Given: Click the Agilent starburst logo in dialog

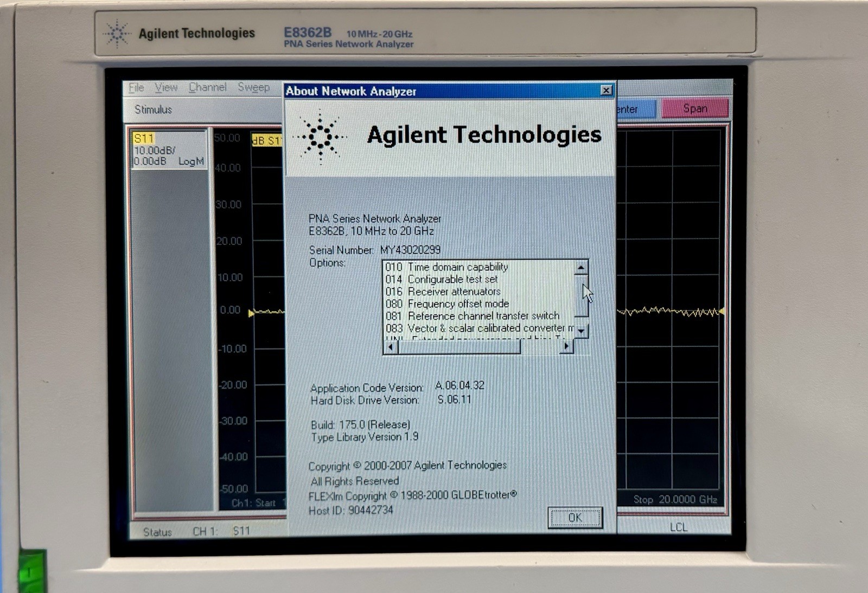Looking at the screenshot, I should pos(321,136).
